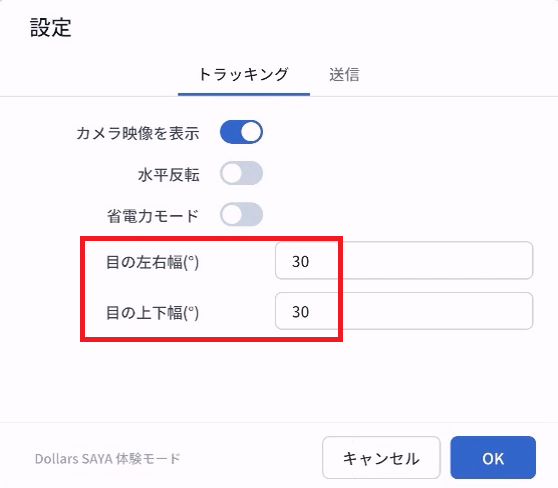The width and height of the screenshot is (558, 488).
Task: Switch to the トラッキング tab
Action: [244, 74]
